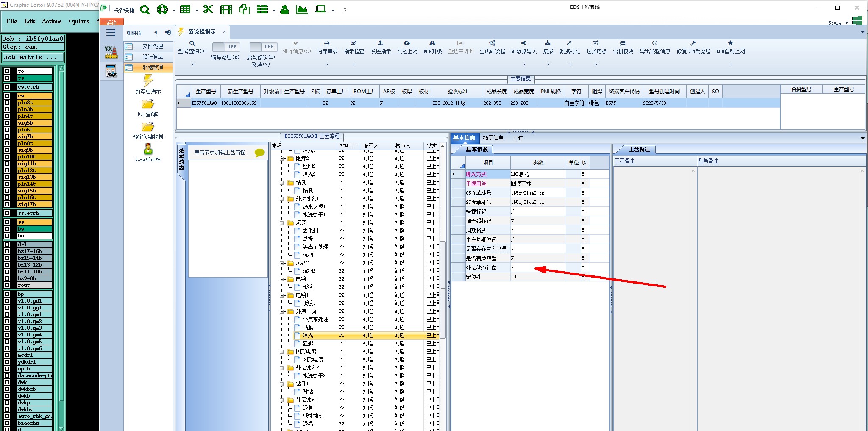This screenshot has height=431, width=868.
Task: Open 设计算法 category in component library
Action: click(148, 57)
